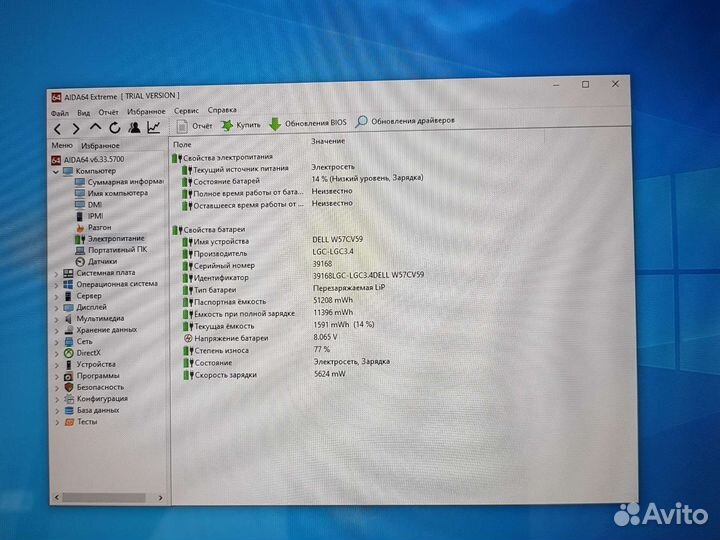This screenshot has width=720, height=540.
Task: Expand the Сервер node
Action: point(56,297)
